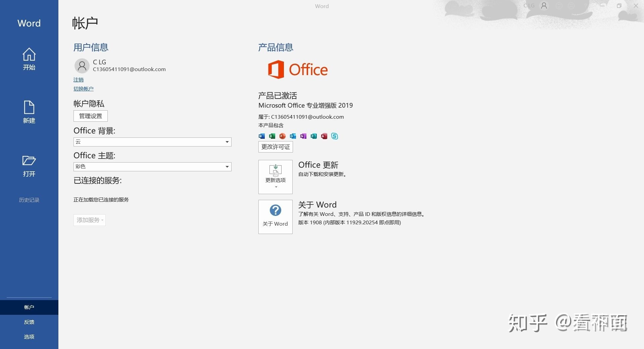Click the PowerPoint product icon

click(283, 136)
